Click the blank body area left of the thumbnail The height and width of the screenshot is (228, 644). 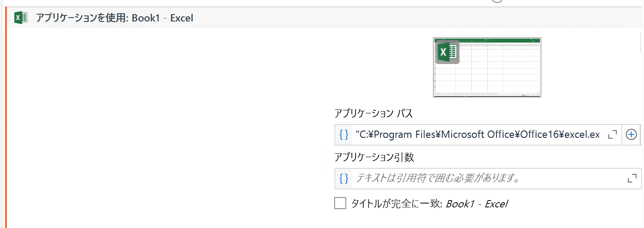pyautogui.click(x=167, y=125)
